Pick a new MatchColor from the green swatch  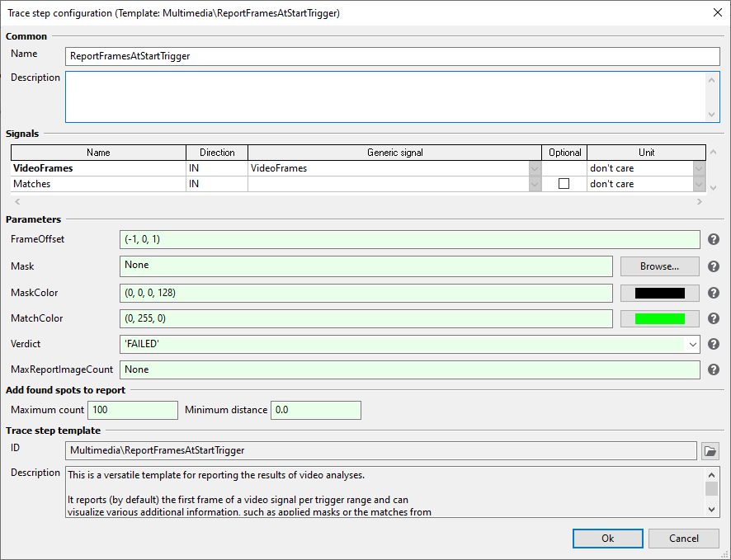(x=660, y=318)
